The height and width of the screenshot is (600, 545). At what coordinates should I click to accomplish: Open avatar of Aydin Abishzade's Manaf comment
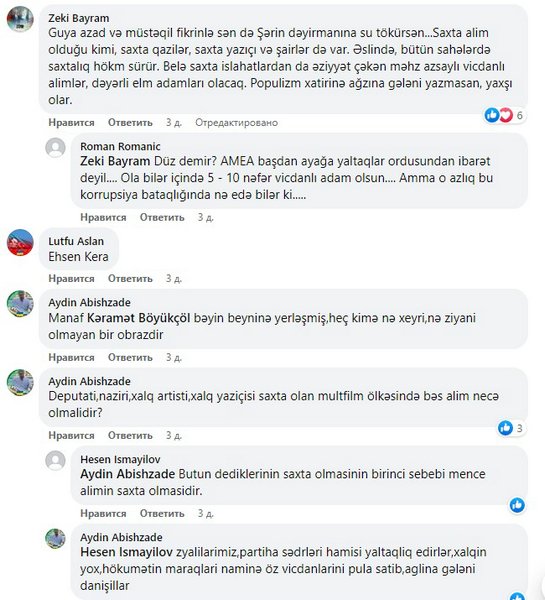tap(20, 304)
